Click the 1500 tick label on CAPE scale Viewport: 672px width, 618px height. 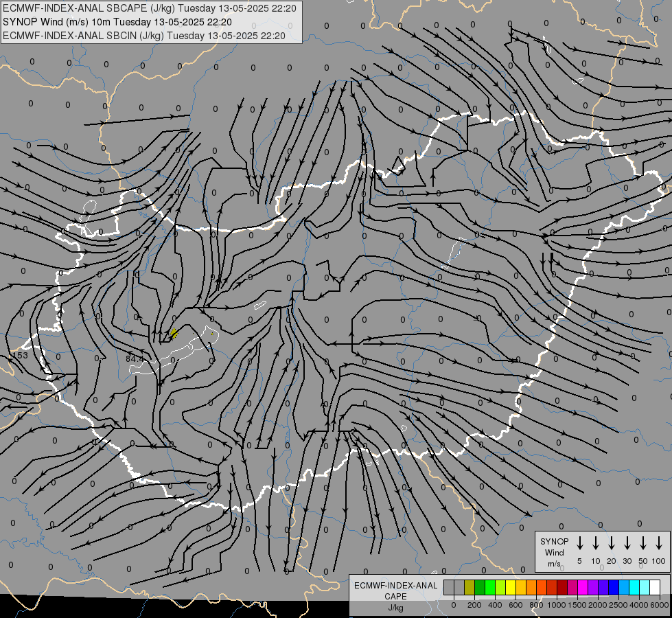coord(577,605)
